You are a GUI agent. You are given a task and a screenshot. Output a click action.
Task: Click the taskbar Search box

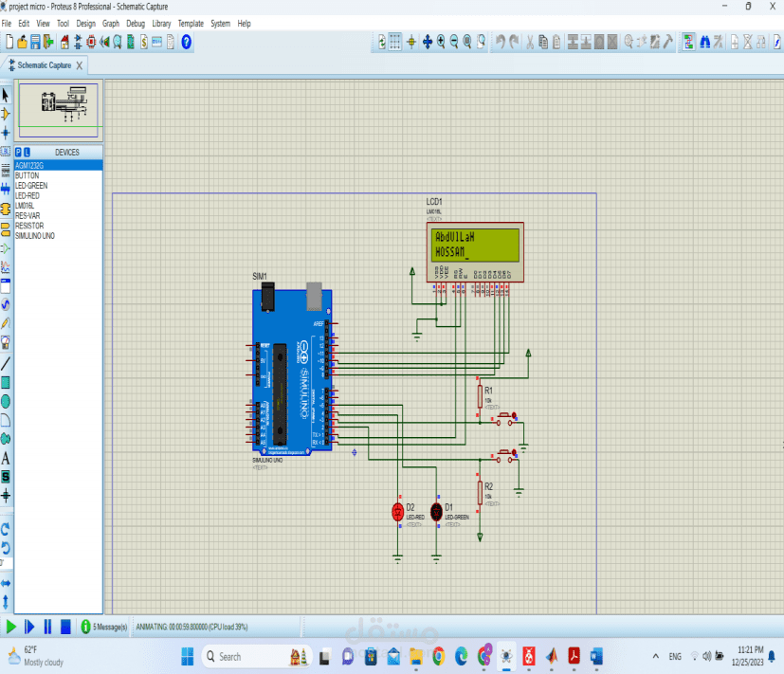[257, 657]
